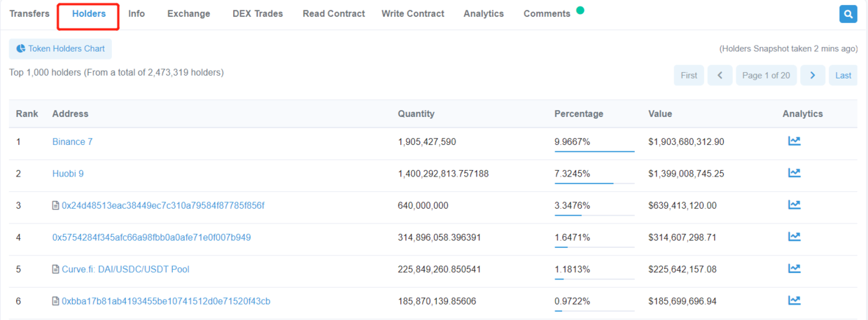Click the blue search icon button
The width and height of the screenshot is (868, 320).
(x=848, y=14)
